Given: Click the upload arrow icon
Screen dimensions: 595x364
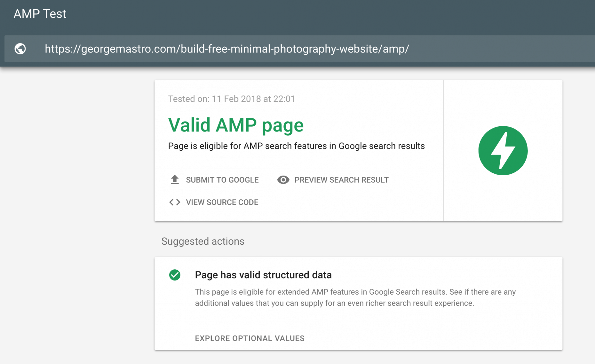Looking at the screenshot, I should point(175,180).
